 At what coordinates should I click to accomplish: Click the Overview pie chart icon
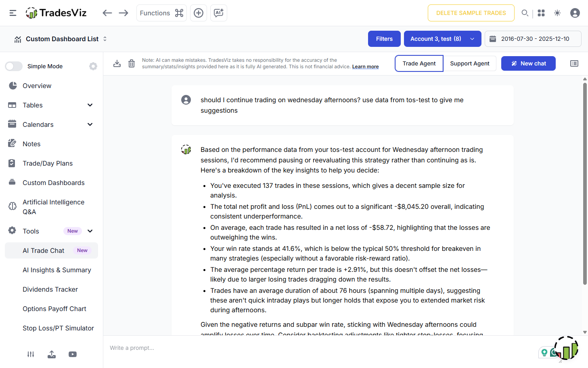point(13,86)
